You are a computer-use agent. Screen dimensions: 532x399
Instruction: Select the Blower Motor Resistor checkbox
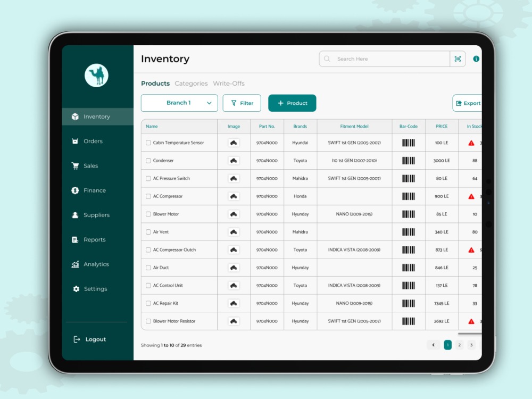(x=148, y=321)
